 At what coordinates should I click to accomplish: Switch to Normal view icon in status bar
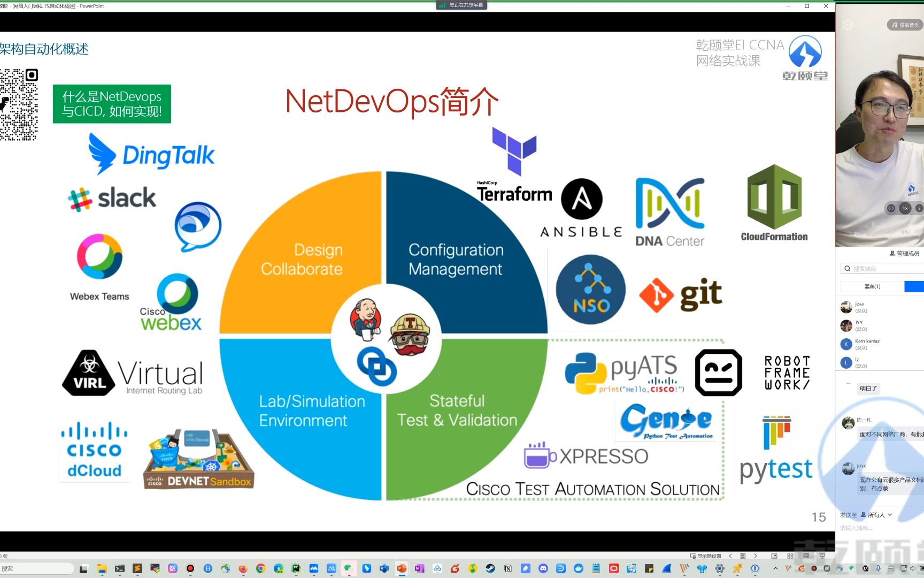[774, 556]
